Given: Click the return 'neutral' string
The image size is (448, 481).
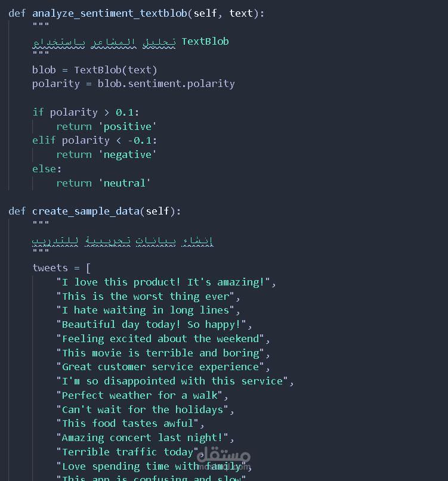Looking at the screenshot, I should [126, 183].
